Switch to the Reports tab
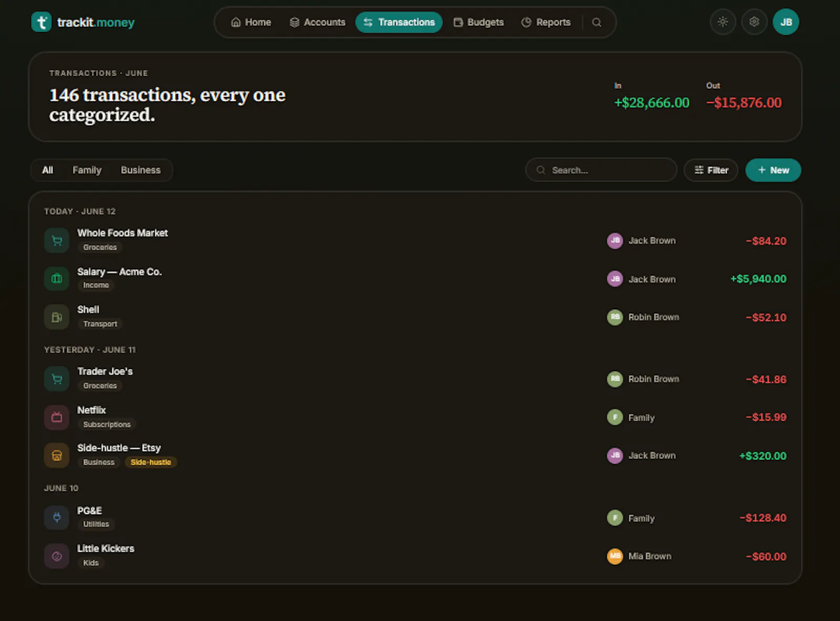This screenshot has height=621, width=840. (x=545, y=22)
